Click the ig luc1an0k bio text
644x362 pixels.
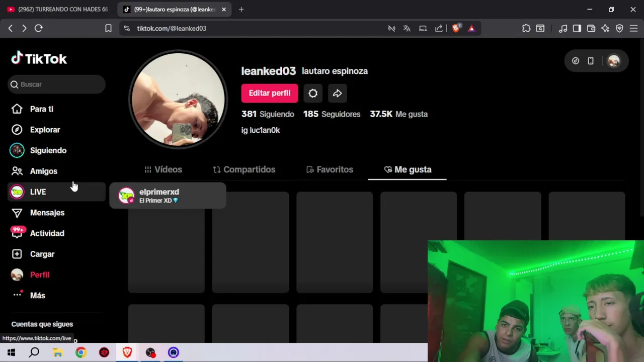pyautogui.click(x=261, y=130)
